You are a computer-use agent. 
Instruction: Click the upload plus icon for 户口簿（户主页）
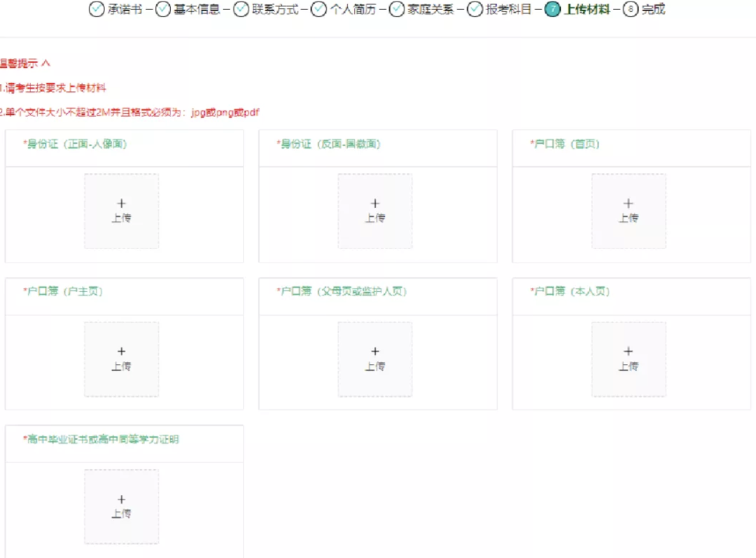pos(121,351)
